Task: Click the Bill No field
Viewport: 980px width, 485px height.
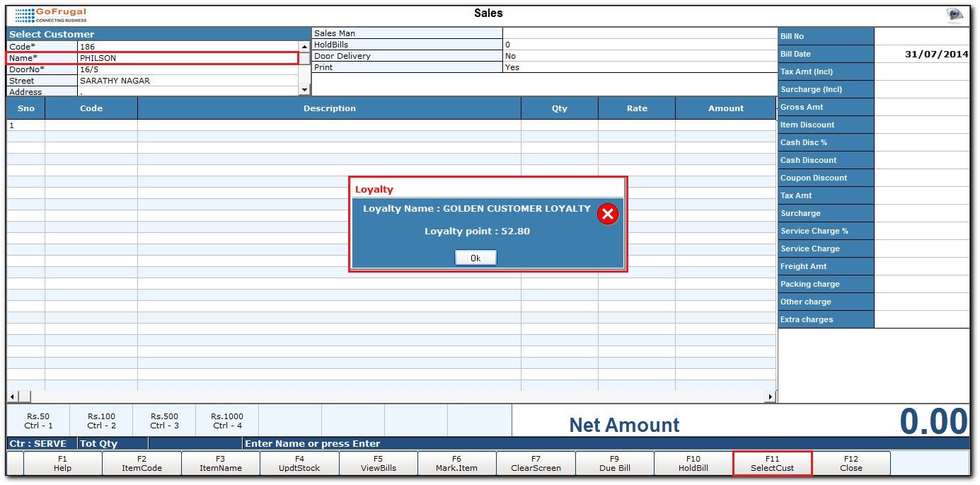Action: [x=922, y=36]
